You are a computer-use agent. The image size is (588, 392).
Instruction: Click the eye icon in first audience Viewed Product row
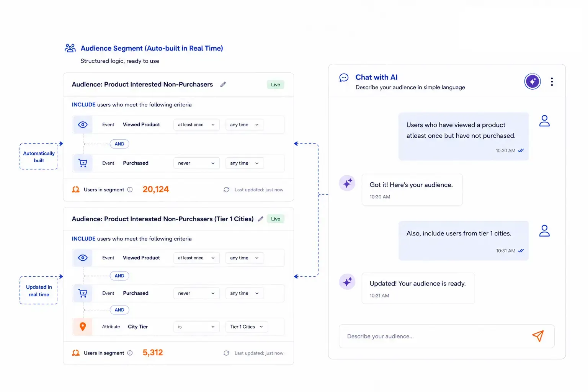point(83,125)
